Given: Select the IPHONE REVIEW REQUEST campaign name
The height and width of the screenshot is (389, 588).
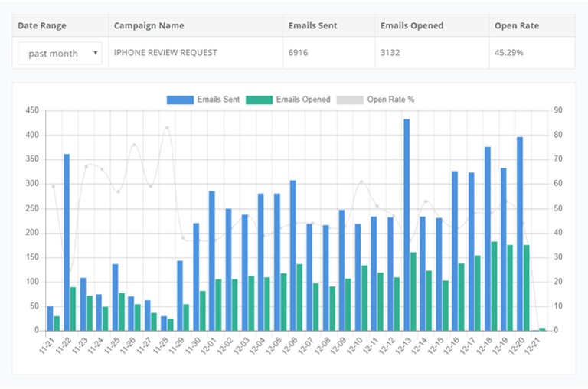Looking at the screenshot, I should coord(165,53).
